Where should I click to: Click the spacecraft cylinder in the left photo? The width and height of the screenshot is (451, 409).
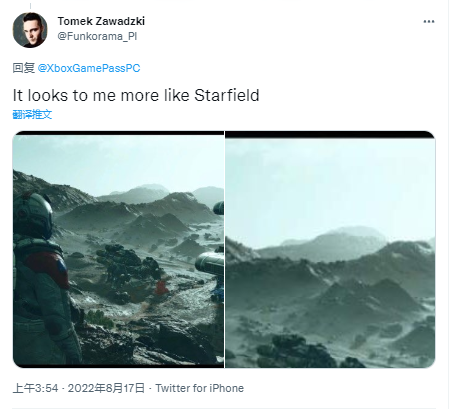209,262
